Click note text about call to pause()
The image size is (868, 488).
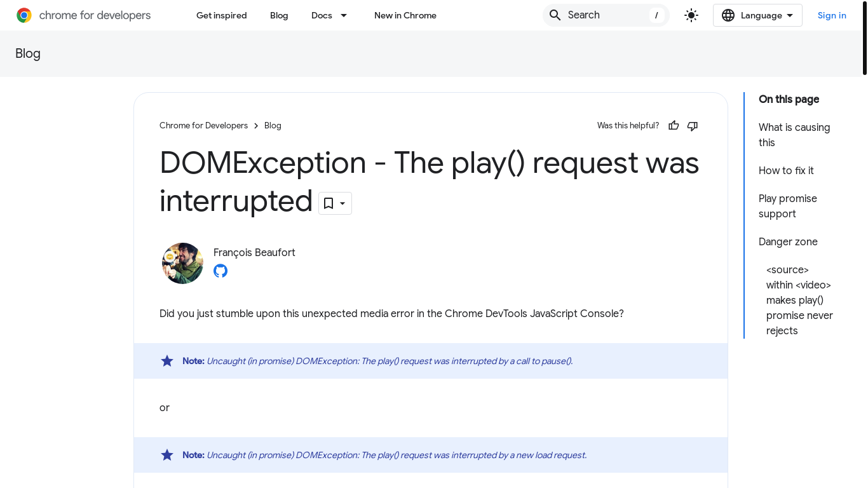point(390,361)
